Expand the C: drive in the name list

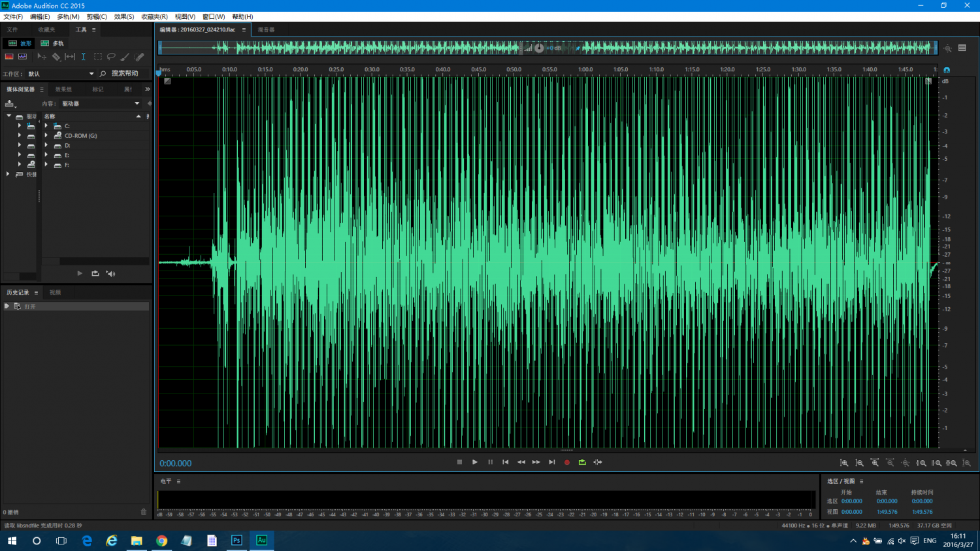click(x=46, y=126)
